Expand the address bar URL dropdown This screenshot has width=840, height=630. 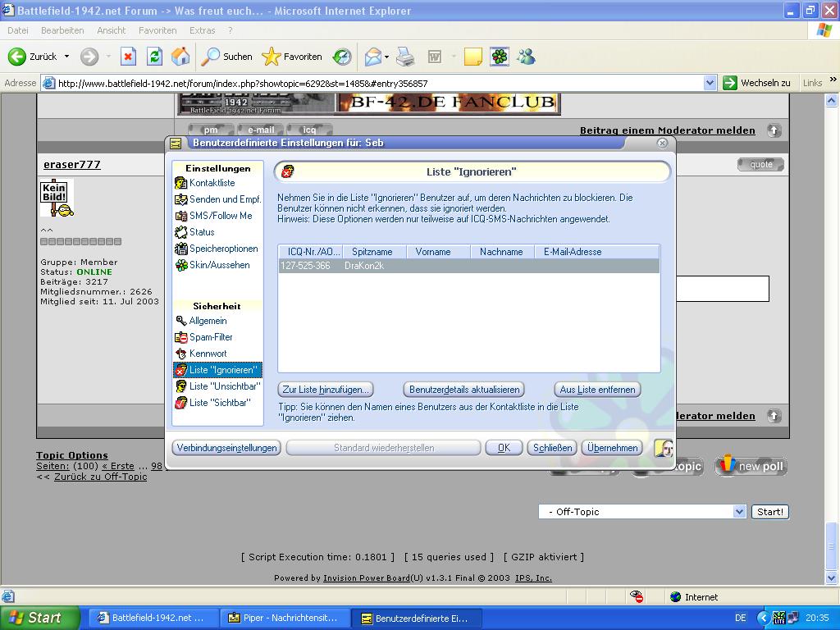click(710, 83)
